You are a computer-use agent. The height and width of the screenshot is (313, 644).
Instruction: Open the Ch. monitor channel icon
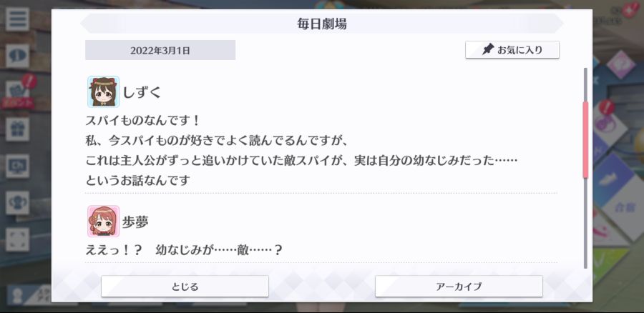click(17, 166)
